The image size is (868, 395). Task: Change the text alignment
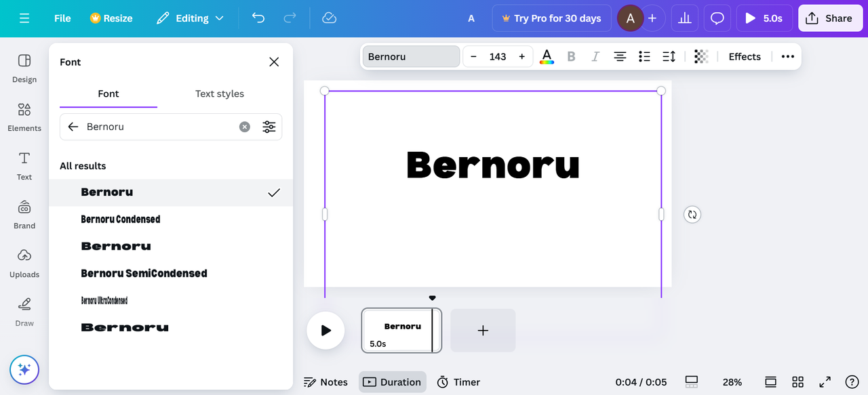coord(620,56)
